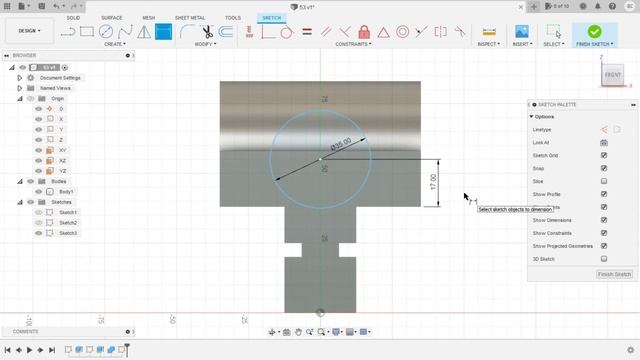Select the Triangle polygon tool

[144, 32]
